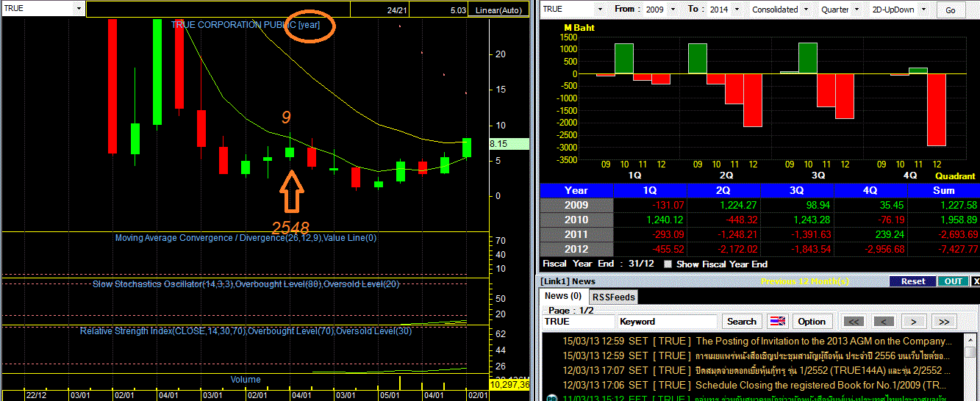Click the Relative Strength Index indicator label
This screenshot has width=980, height=401.
pos(246,331)
